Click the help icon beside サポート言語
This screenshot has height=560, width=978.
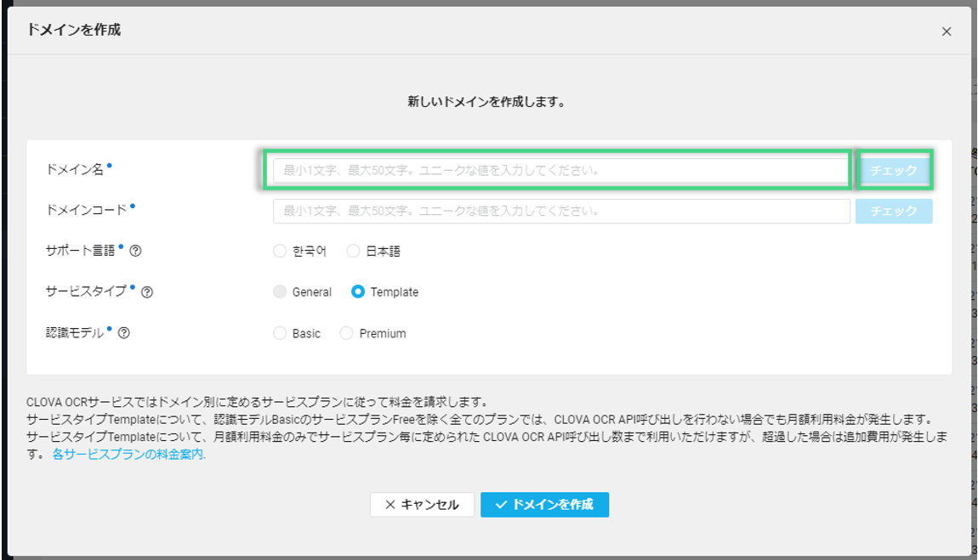tap(135, 251)
